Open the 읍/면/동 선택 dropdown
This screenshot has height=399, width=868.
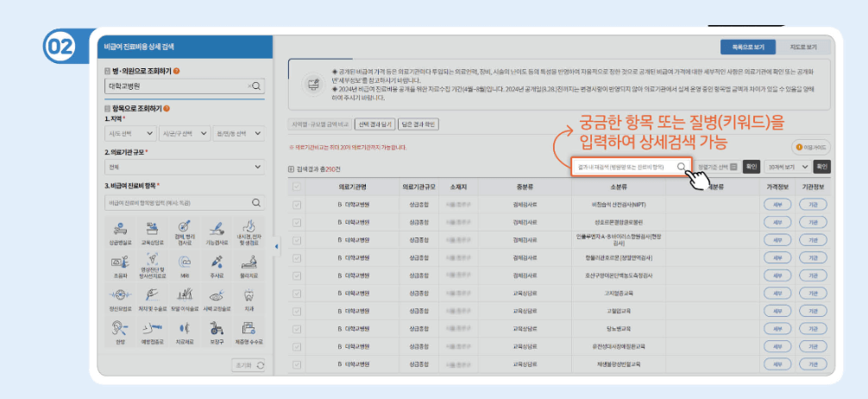click(239, 134)
